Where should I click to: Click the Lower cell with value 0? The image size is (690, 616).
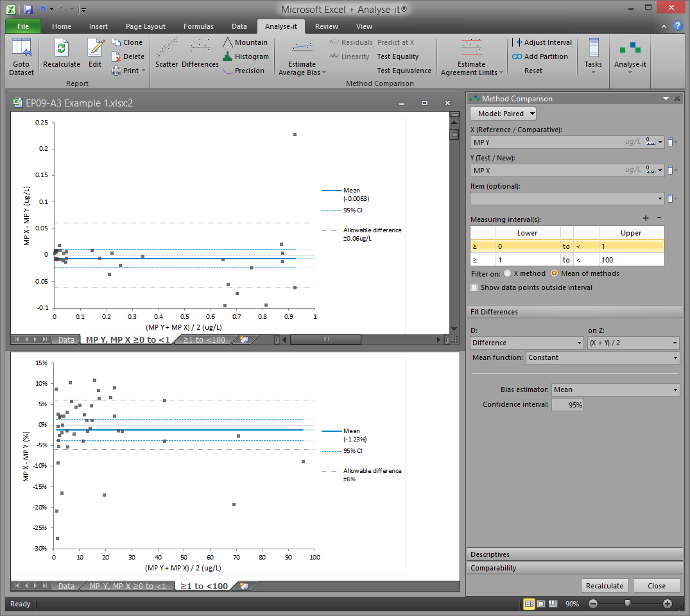pos(527,246)
